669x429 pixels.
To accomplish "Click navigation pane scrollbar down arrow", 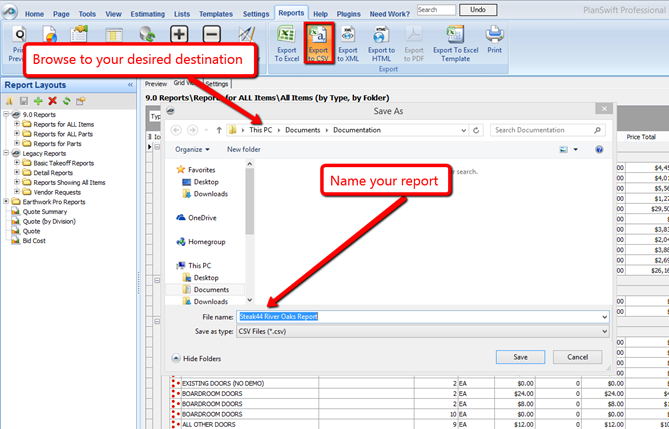I will click(250, 300).
